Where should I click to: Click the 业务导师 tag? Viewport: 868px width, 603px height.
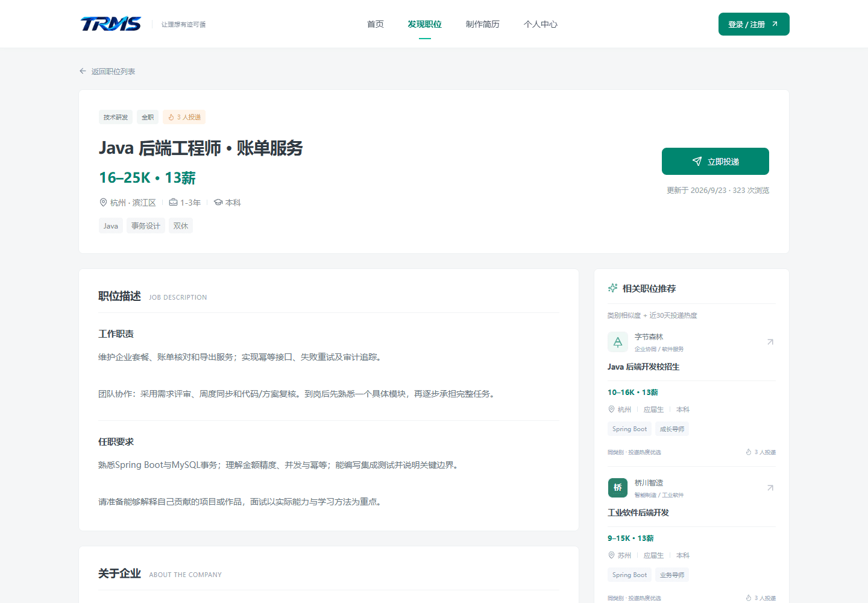(671, 575)
